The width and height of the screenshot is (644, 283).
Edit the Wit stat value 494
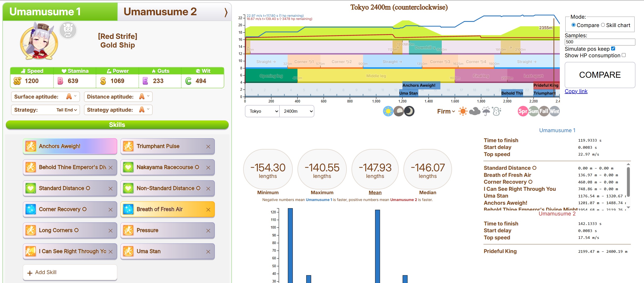click(201, 81)
